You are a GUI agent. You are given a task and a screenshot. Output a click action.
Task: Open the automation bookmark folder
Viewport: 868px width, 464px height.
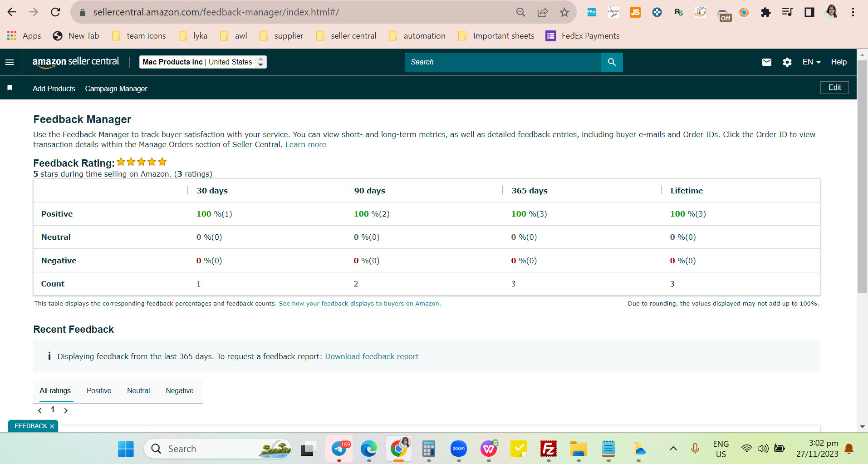click(417, 36)
